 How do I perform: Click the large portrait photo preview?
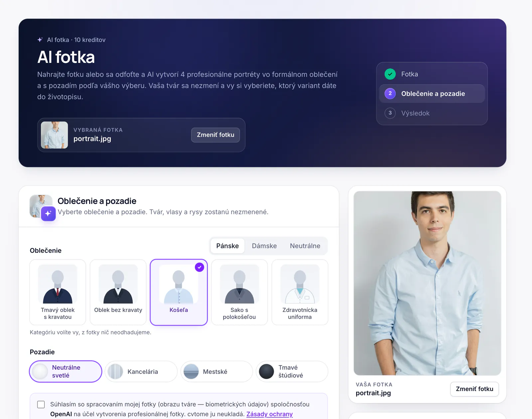(x=427, y=283)
